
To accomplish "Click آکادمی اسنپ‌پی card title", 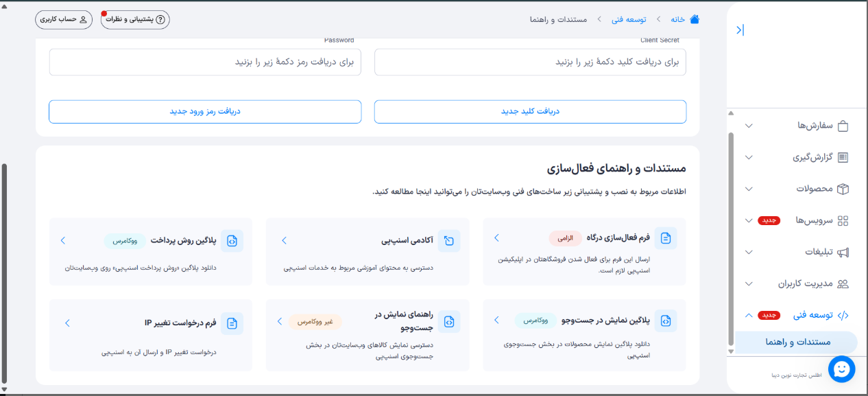I will pyautogui.click(x=407, y=240).
